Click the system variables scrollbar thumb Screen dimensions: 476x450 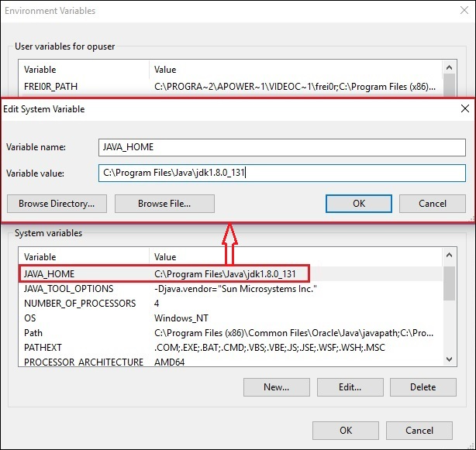[x=450, y=283]
